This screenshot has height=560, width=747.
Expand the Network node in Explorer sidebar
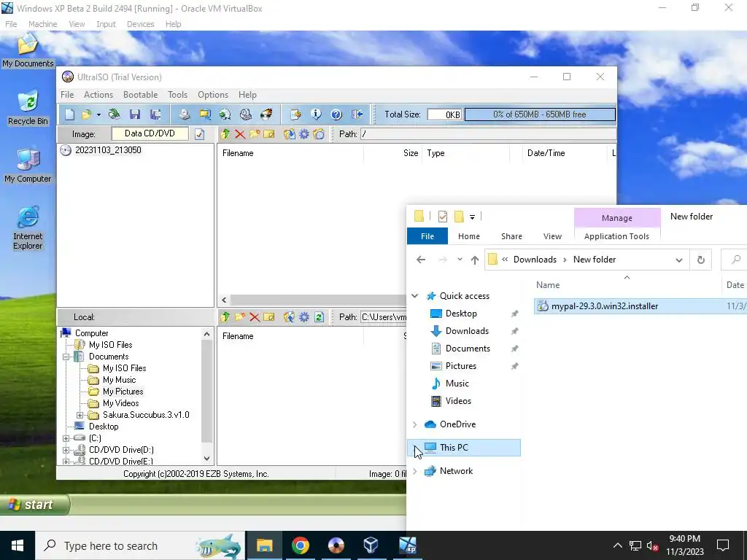click(x=415, y=471)
